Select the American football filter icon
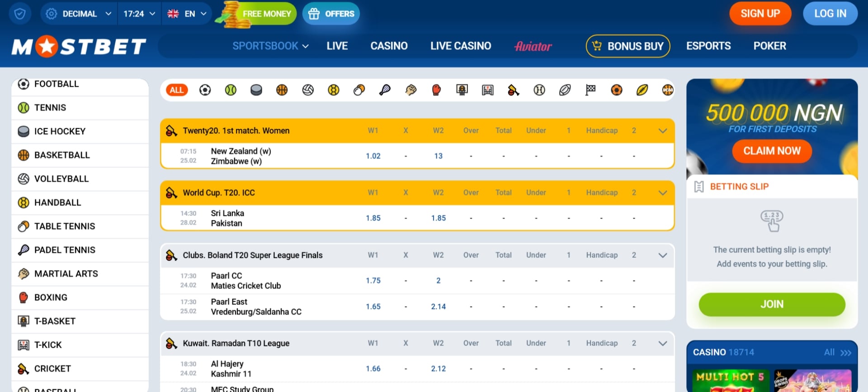 point(565,90)
